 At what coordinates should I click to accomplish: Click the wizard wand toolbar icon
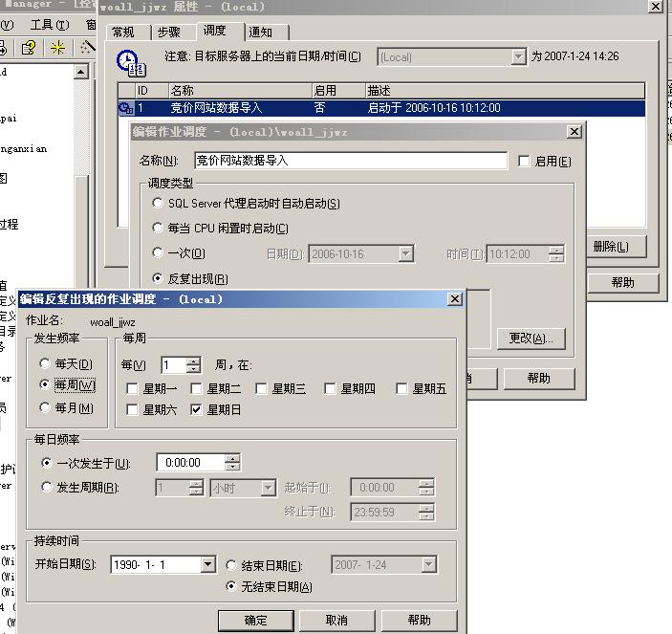click(x=87, y=48)
